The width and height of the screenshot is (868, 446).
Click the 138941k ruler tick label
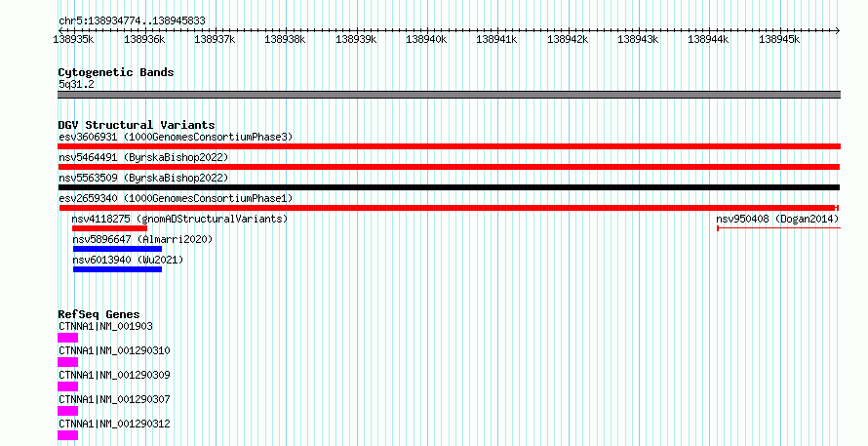(496, 39)
